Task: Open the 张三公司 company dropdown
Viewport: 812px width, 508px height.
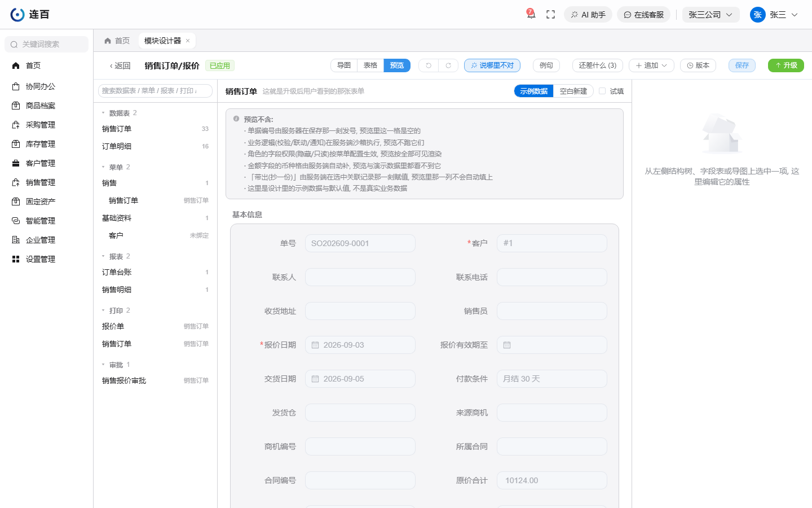Action: pos(710,15)
